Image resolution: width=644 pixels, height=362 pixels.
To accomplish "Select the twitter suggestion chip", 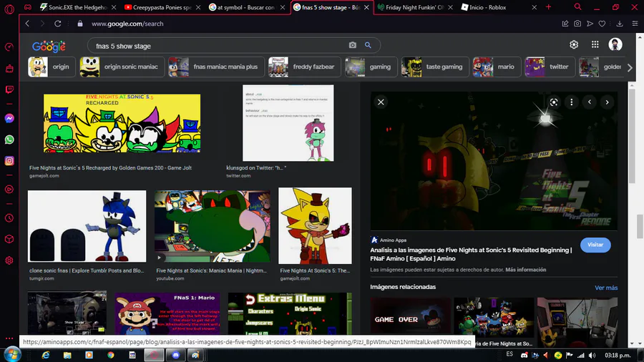I will [550, 67].
